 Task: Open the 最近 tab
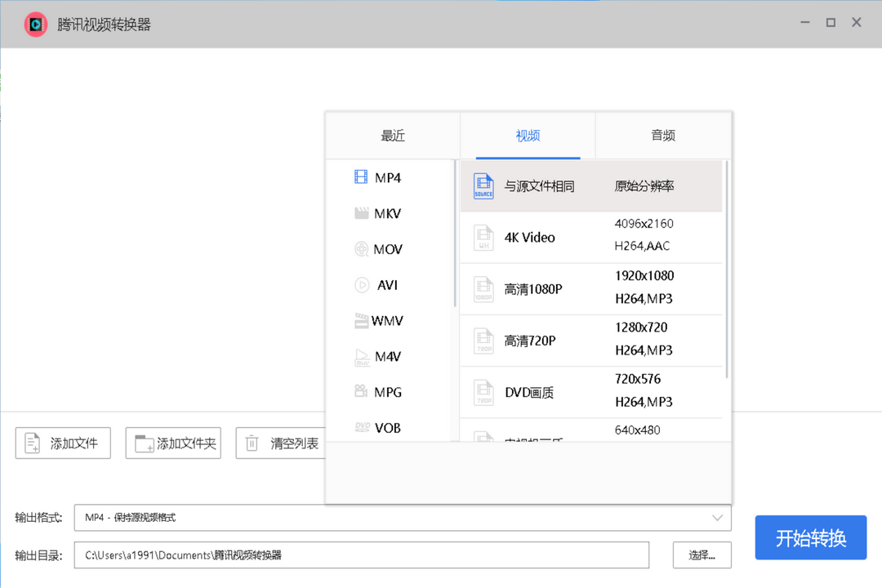[393, 136]
